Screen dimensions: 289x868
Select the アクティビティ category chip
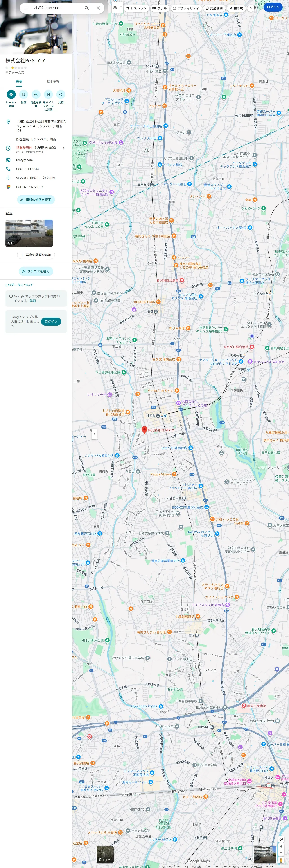pos(186,8)
